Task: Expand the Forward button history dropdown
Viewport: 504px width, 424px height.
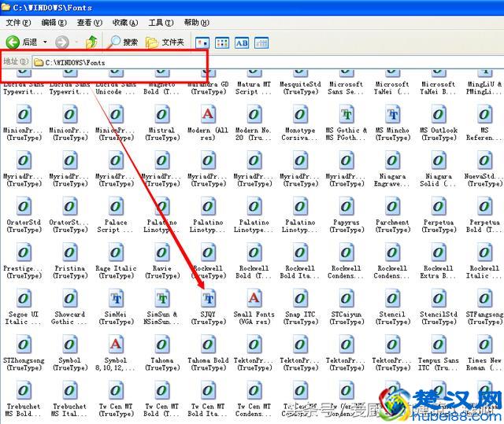Action: pyautogui.click(x=76, y=42)
